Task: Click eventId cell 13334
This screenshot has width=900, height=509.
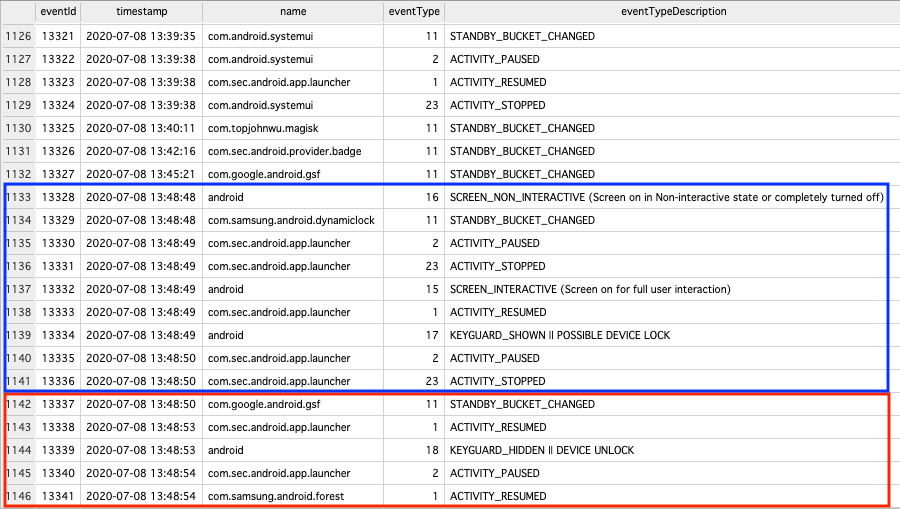Action: [x=58, y=335]
